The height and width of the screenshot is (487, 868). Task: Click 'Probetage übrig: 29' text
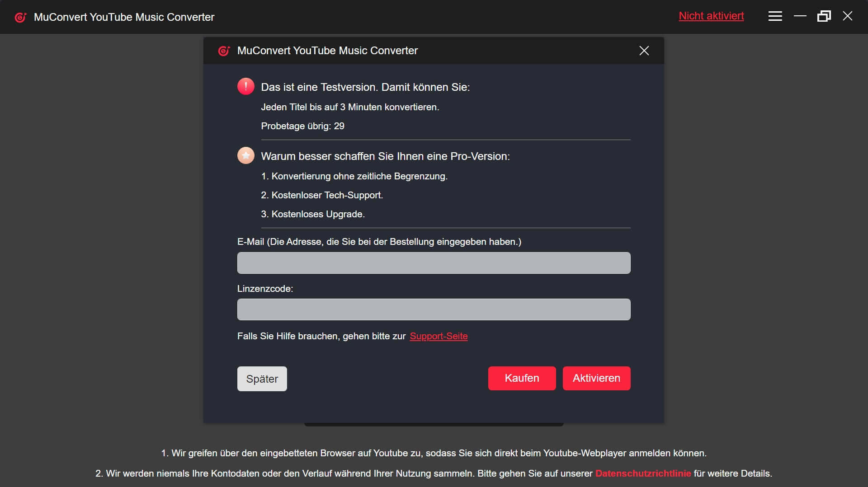click(x=302, y=126)
